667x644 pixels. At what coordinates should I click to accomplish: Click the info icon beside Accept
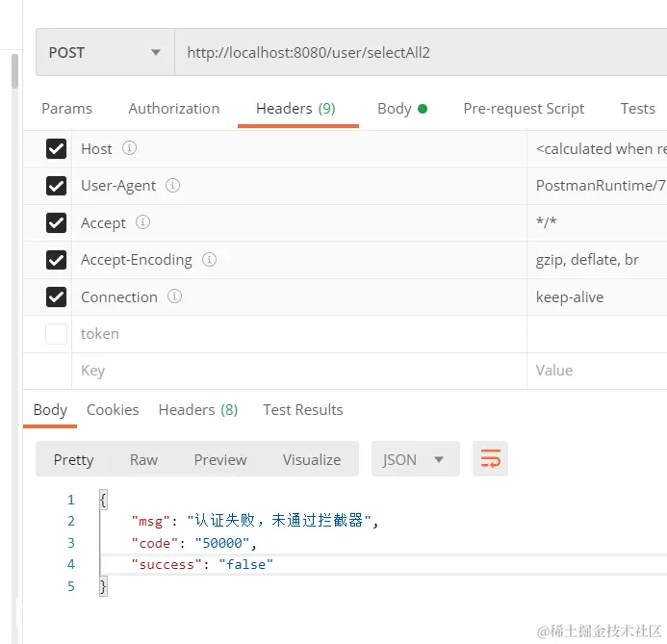[x=142, y=222]
